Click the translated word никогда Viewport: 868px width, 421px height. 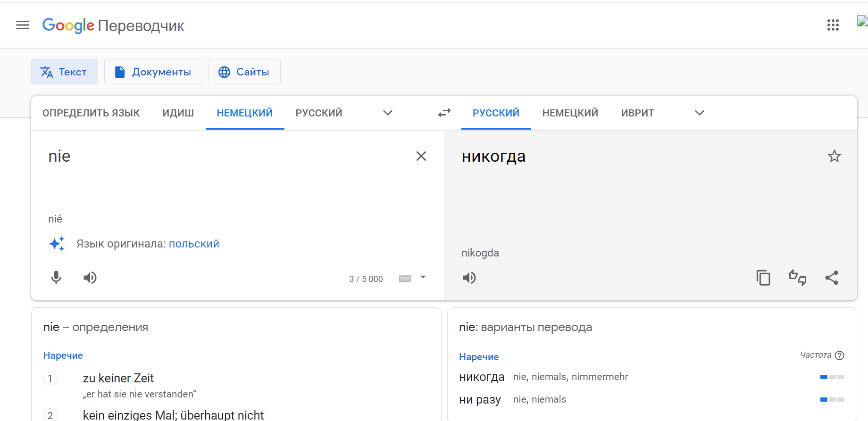tap(493, 156)
